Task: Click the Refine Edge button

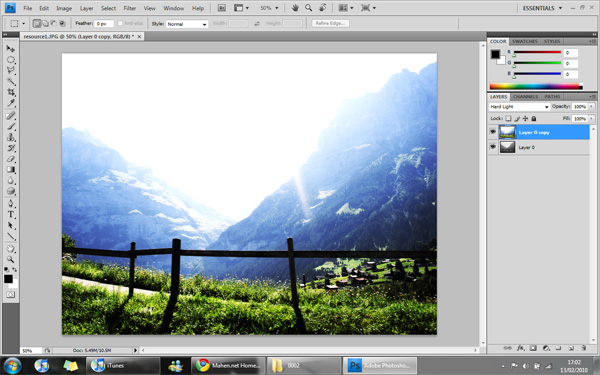Action: (x=330, y=23)
